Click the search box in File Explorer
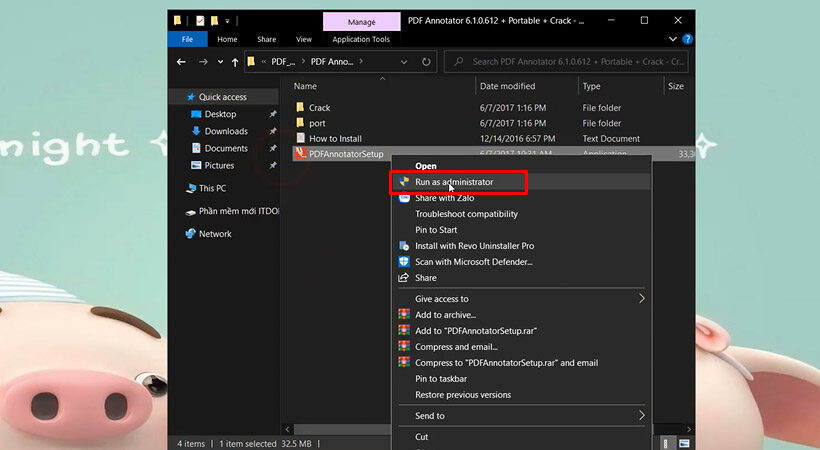820x450 pixels. click(575, 62)
